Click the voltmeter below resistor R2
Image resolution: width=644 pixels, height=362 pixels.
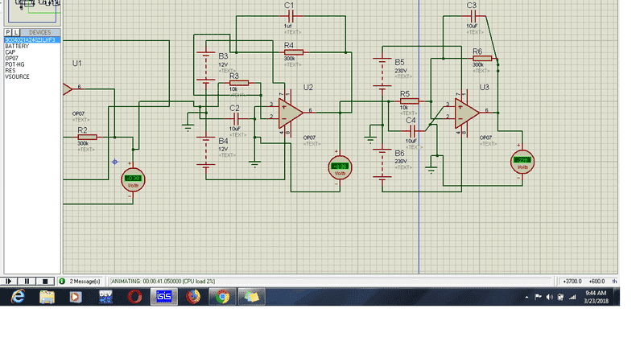[x=131, y=179]
